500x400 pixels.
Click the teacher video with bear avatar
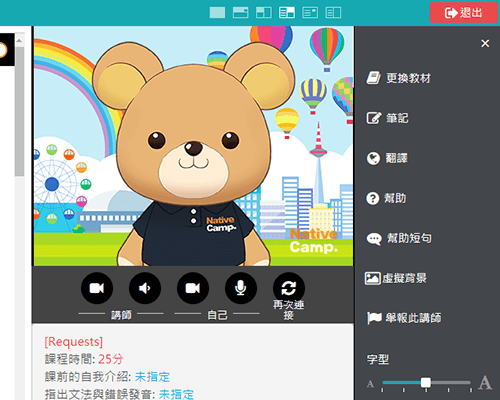[193, 146]
